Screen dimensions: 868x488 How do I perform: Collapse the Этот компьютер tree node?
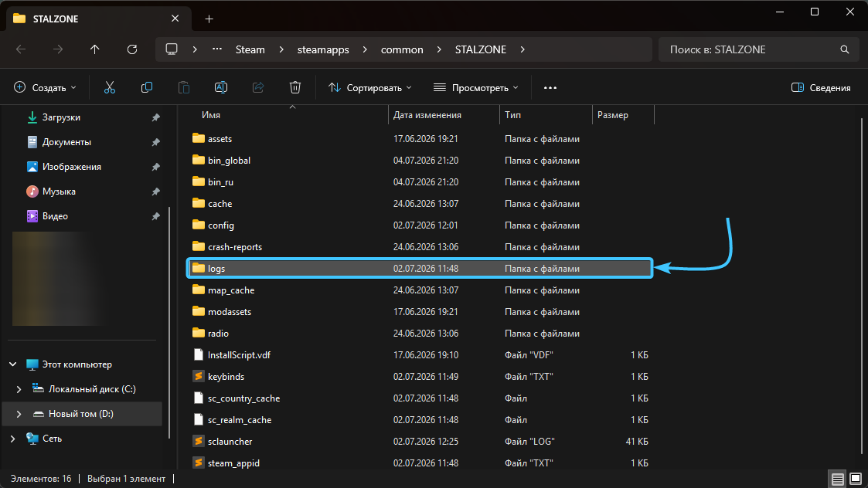pyautogui.click(x=12, y=364)
